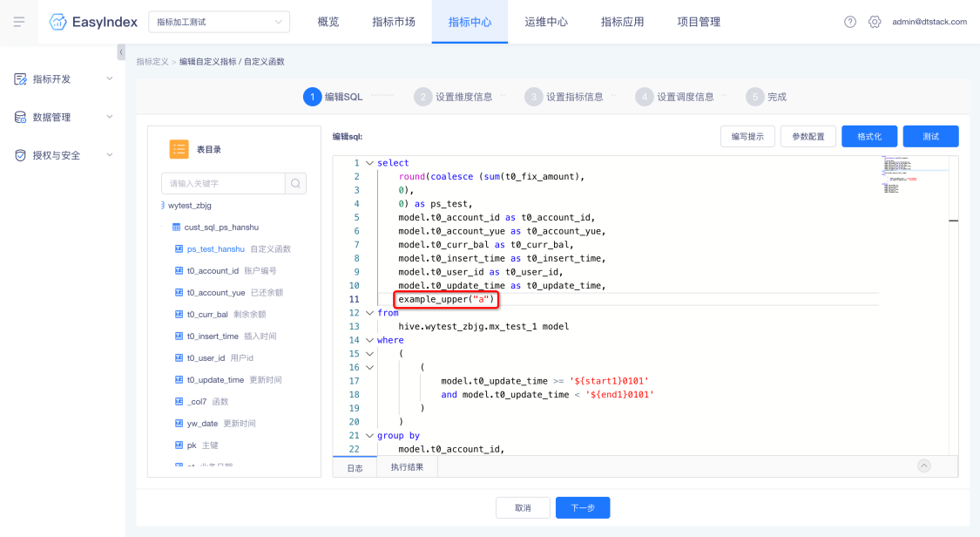Select the 指标中心 top navigation tab

click(470, 22)
